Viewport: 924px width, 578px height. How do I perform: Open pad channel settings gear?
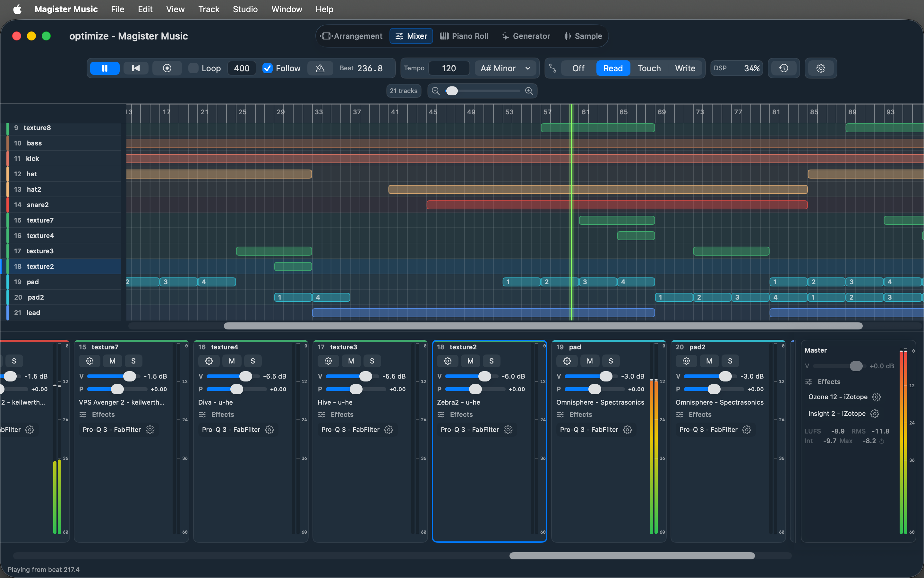tap(567, 361)
